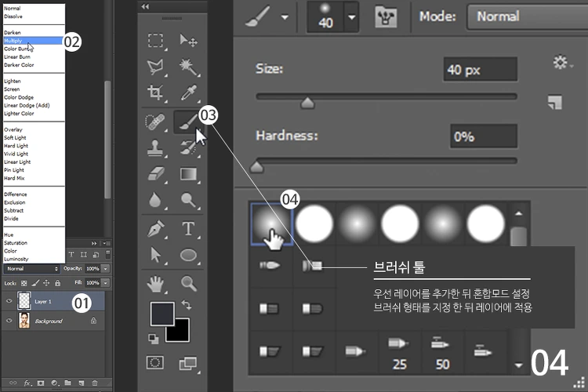Select the History Brush tool
Image resolution: width=588 pixels, height=392 pixels.
tap(188, 148)
